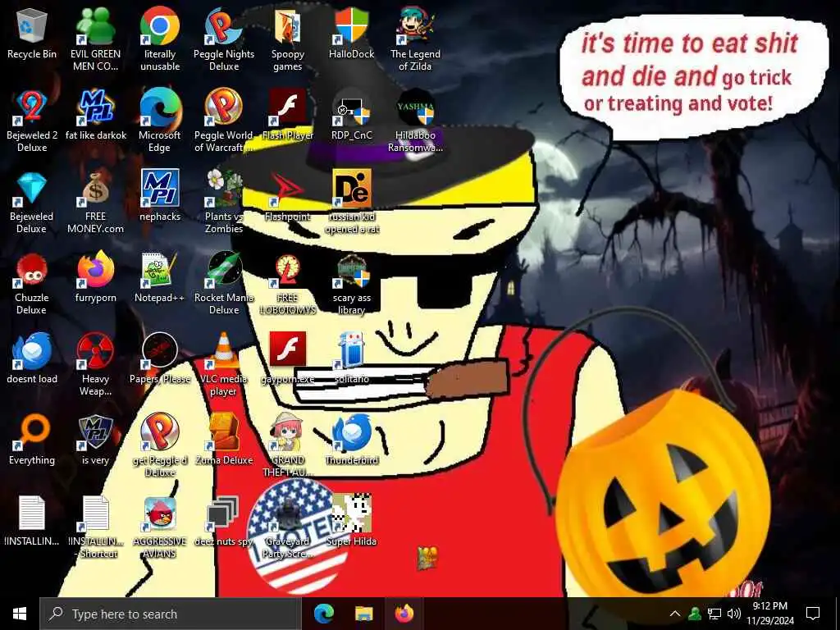Select the nephacks icon
Screen dimensions: 840x630
click(x=160, y=189)
